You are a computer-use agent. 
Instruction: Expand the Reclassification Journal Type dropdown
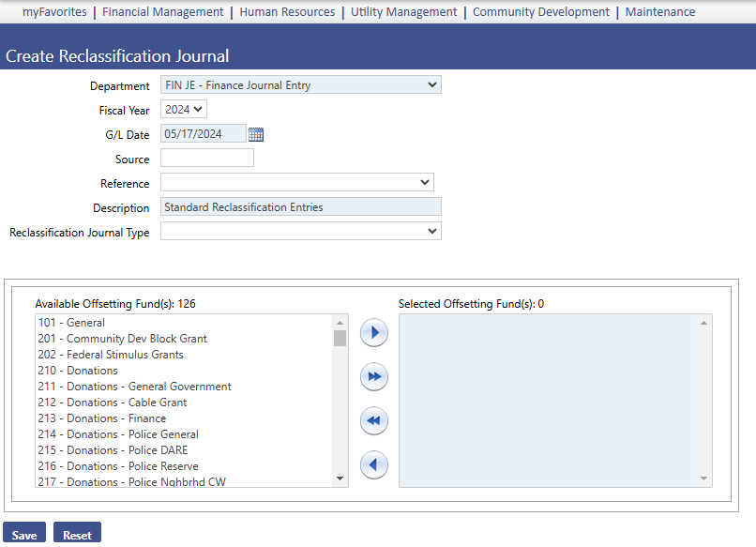pyautogui.click(x=301, y=231)
